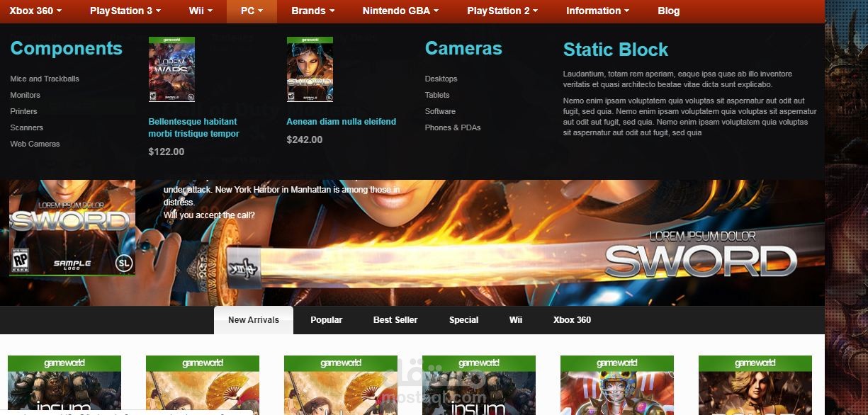Image resolution: width=868 pixels, height=415 pixels.
Task: Expand the Nintendo GBA menu
Action: point(400,11)
